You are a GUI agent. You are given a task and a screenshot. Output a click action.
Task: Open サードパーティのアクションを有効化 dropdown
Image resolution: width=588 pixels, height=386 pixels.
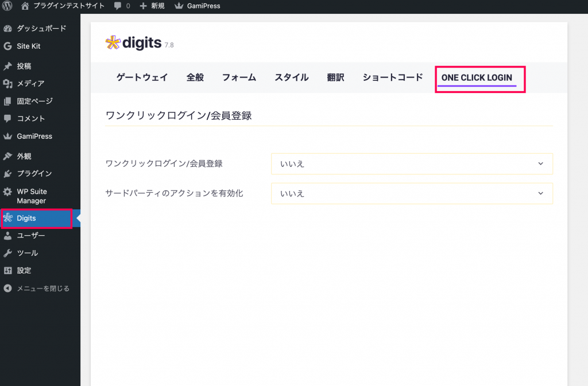click(x=412, y=193)
